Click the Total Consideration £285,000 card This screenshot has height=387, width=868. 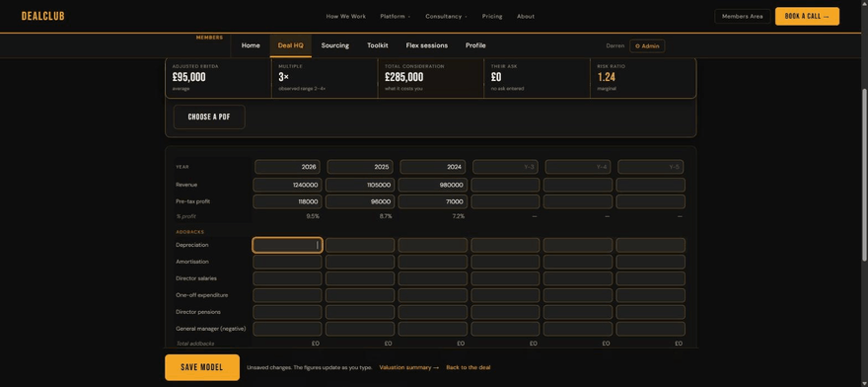click(x=431, y=78)
